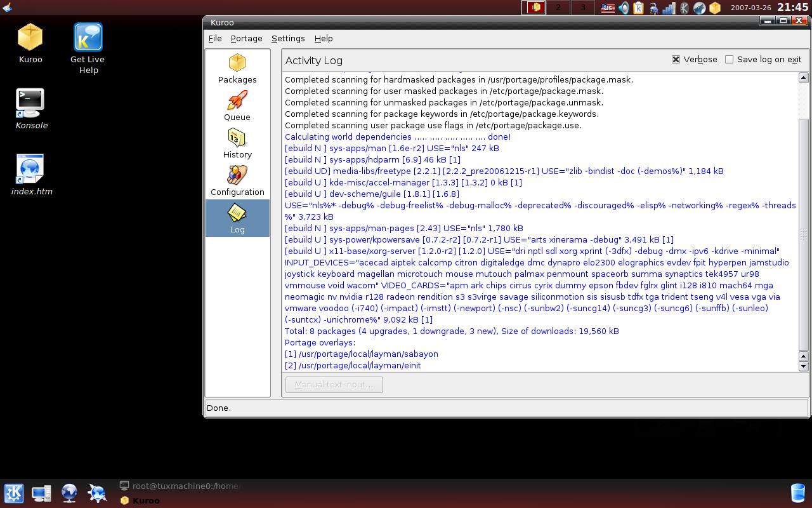This screenshot has width=812, height=508.
Task: Click the 'sys-apps/man [1.6e-r2]' log line
Action: pos(392,149)
